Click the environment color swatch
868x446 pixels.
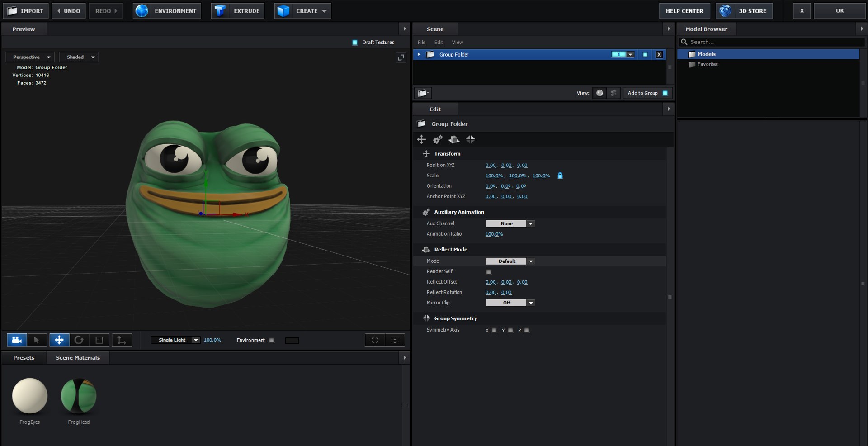(292, 340)
